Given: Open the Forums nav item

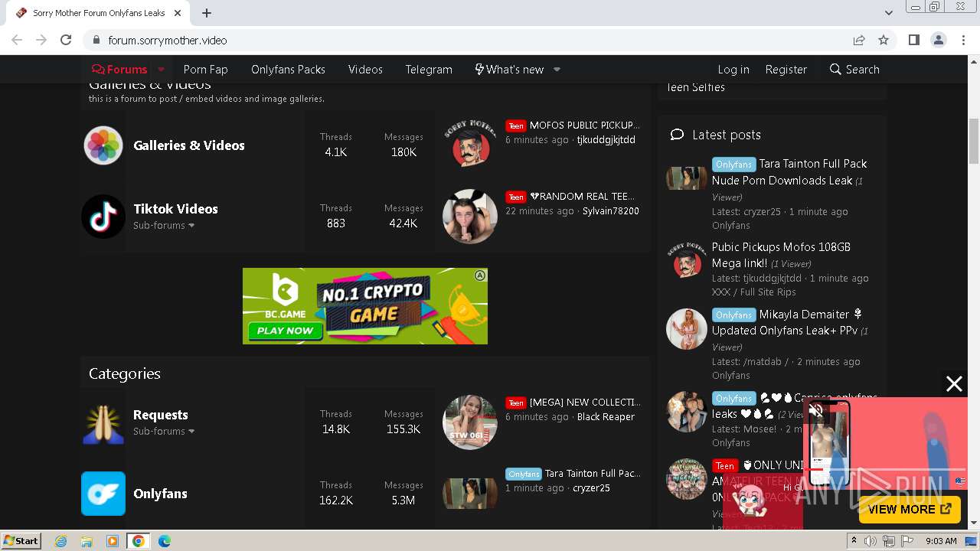Looking at the screenshot, I should coord(119,69).
